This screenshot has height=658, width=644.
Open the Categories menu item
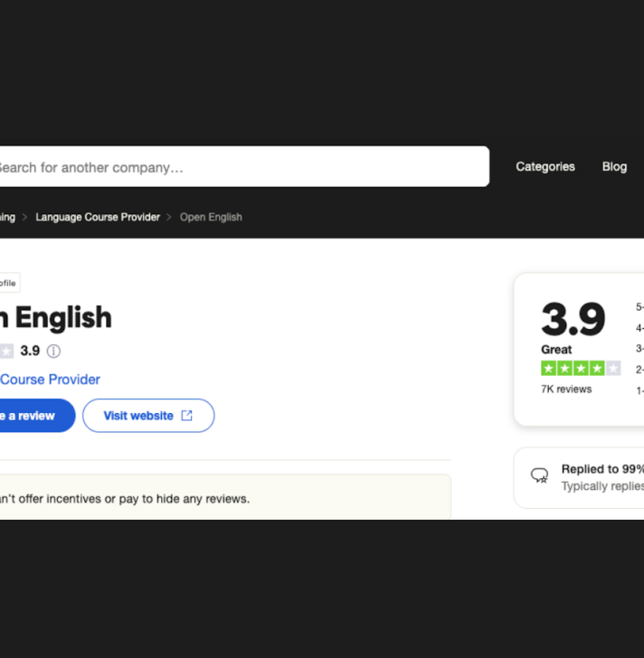(x=545, y=166)
